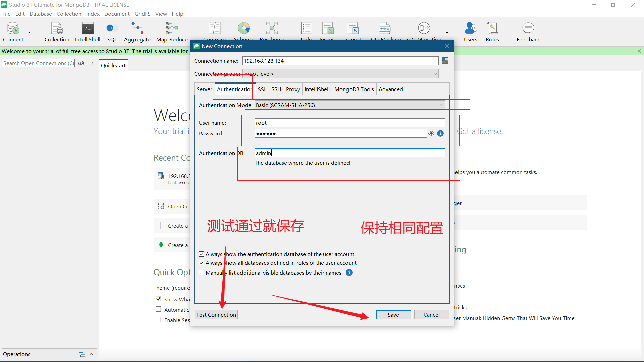Open the Roles manager icon
The width and height of the screenshot is (644, 362).
(492, 32)
